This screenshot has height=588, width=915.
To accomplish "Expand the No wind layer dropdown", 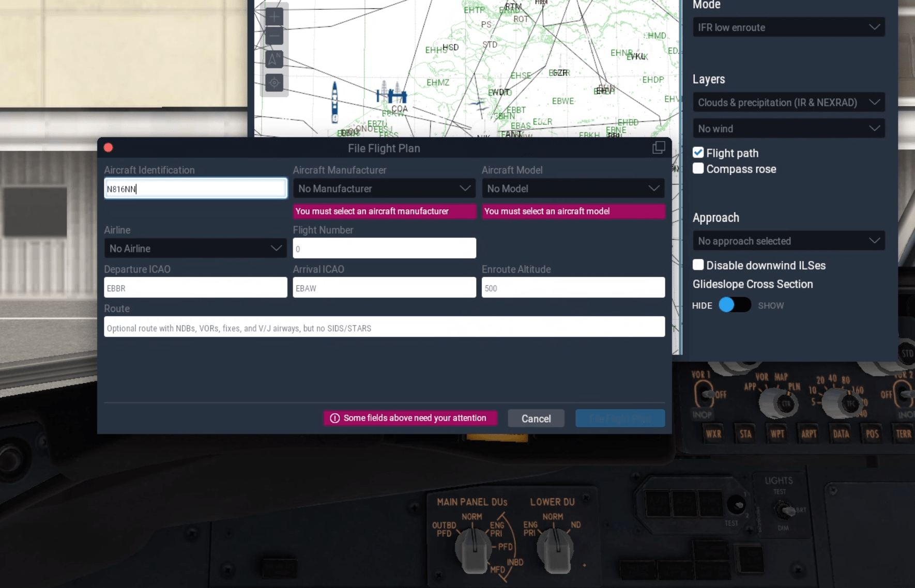I will [x=788, y=128].
